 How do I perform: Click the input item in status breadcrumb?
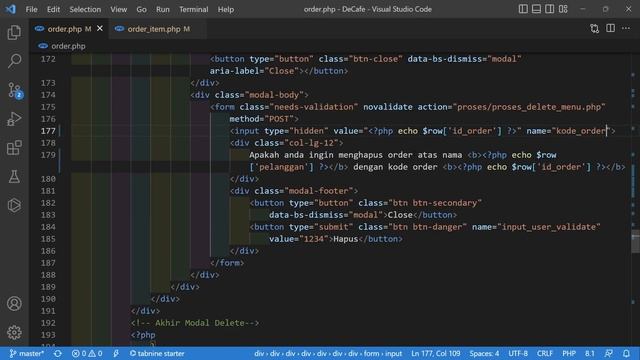[393, 353]
